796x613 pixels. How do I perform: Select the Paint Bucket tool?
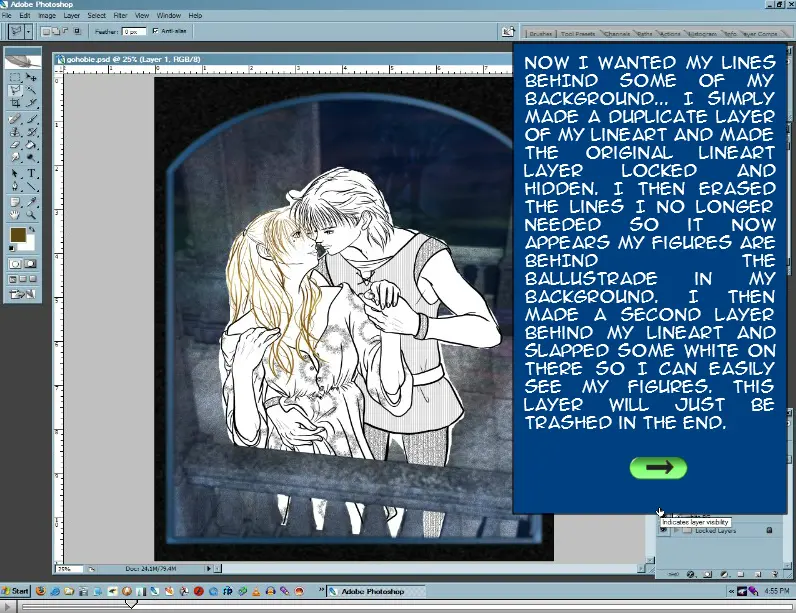pos(31,145)
